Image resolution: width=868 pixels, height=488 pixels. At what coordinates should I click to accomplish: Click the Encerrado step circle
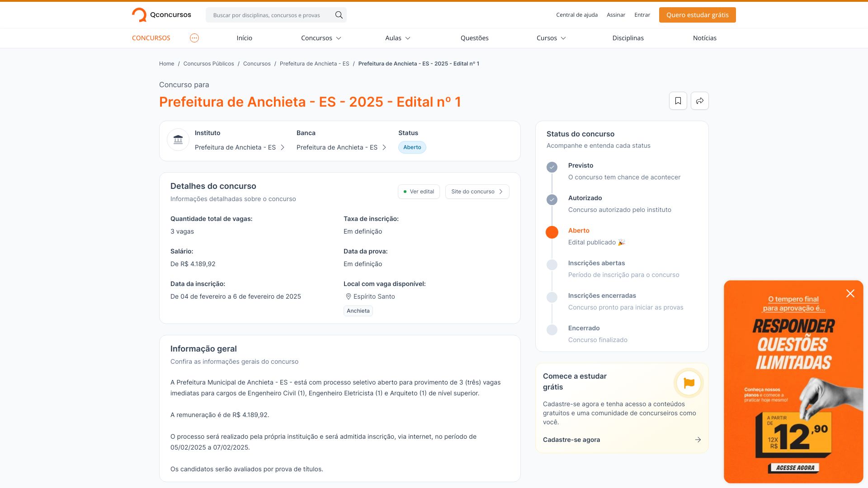pos(552,330)
